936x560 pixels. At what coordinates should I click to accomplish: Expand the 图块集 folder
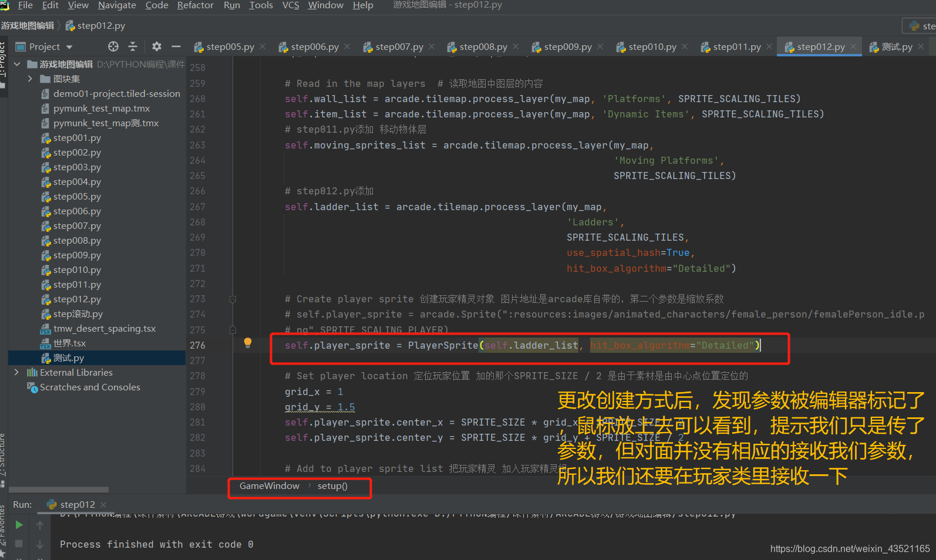[x=30, y=79]
